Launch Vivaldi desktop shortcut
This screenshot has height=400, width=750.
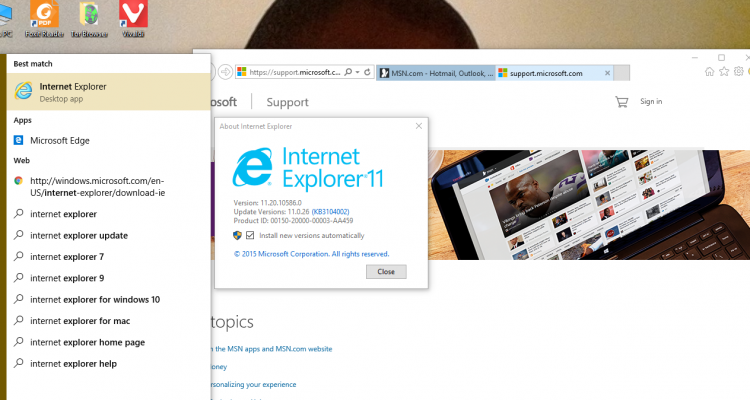(x=133, y=19)
